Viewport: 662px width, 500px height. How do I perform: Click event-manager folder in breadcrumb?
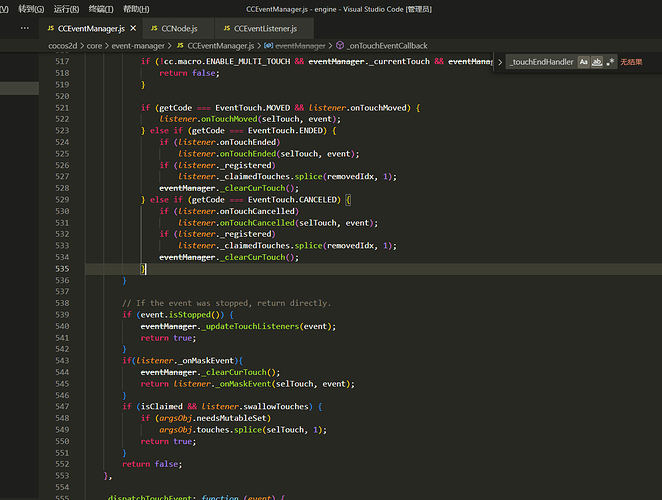pos(139,45)
